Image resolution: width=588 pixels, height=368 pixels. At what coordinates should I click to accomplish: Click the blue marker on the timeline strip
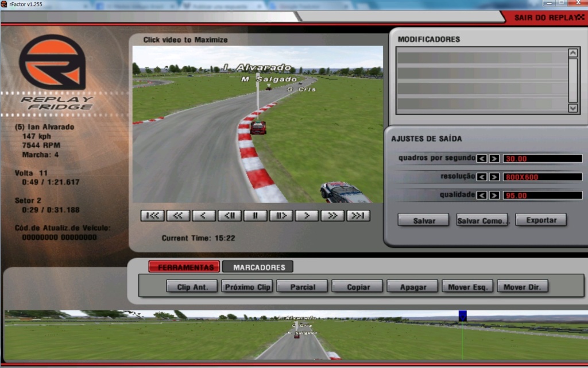(463, 316)
